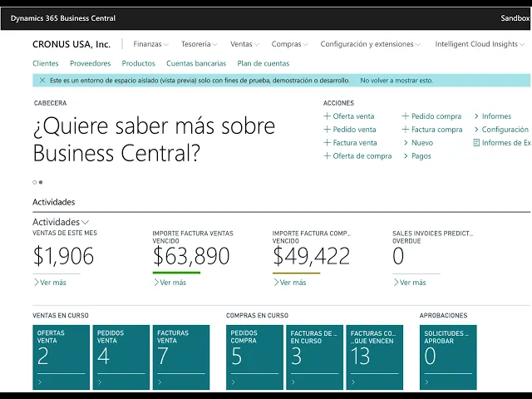Screen dimensions: 532x399
Task: Click the chevron icon beside Pagos
Action: [406, 155]
